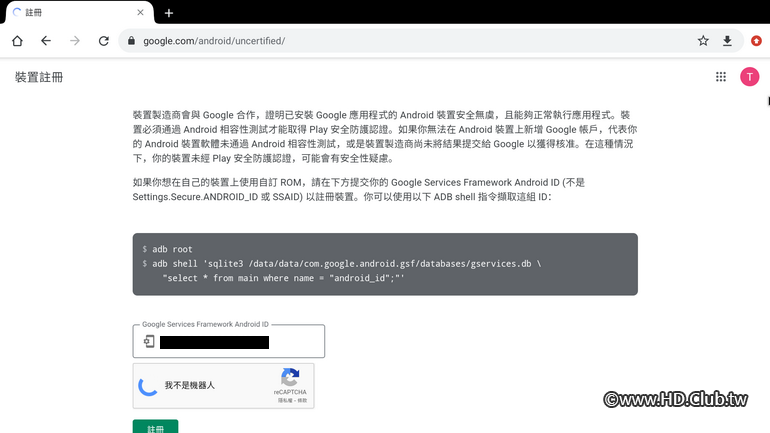Open the Google apps grid
The height and width of the screenshot is (433, 770).
click(x=721, y=77)
